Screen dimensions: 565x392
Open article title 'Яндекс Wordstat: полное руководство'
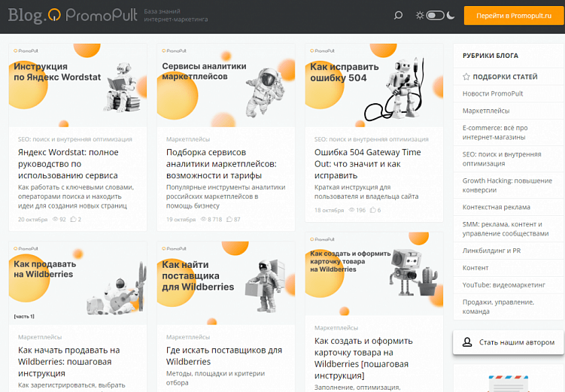point(68,164)
